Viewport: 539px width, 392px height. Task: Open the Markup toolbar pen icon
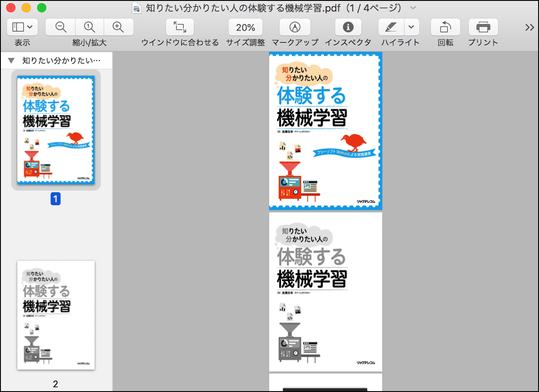[295, 27]
